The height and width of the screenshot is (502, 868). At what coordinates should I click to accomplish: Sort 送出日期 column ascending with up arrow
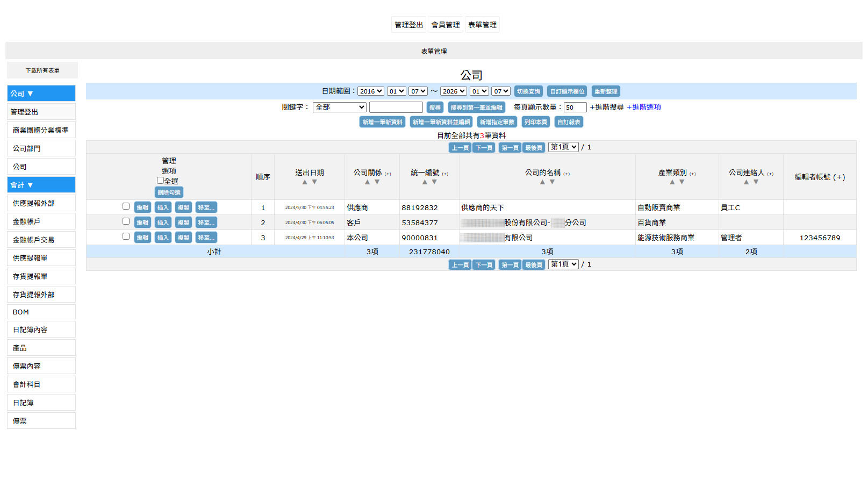pos(305,182)
